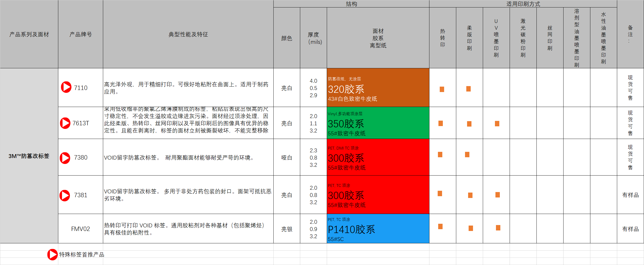
Task: Select the 备注 column header
Action: point(630,34)
